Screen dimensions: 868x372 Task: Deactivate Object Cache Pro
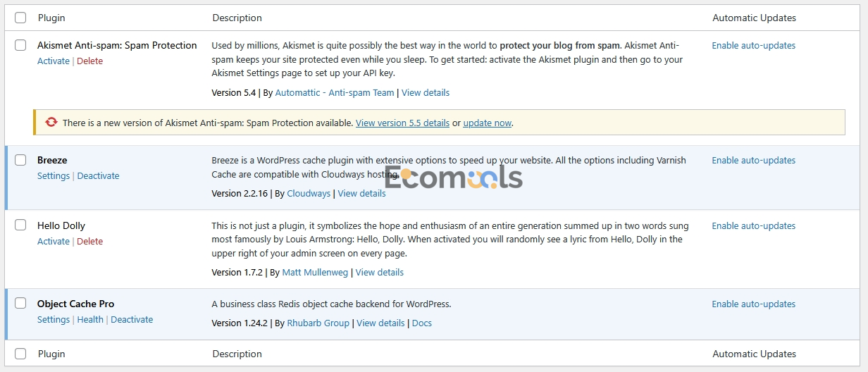point(132,319)
